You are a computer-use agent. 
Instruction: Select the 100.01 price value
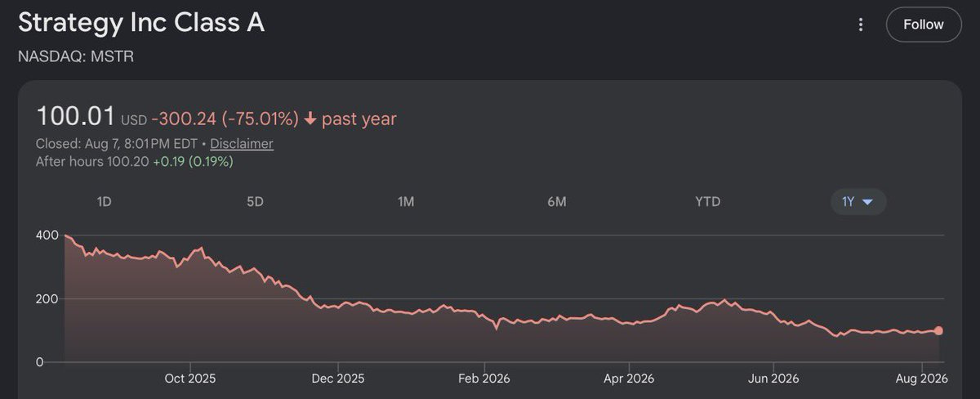[76, 117]
